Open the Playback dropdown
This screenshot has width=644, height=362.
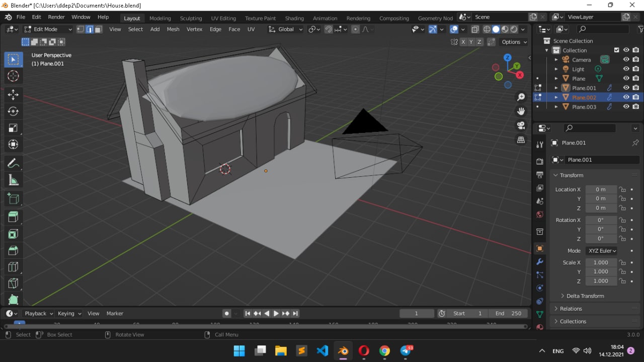38,313
